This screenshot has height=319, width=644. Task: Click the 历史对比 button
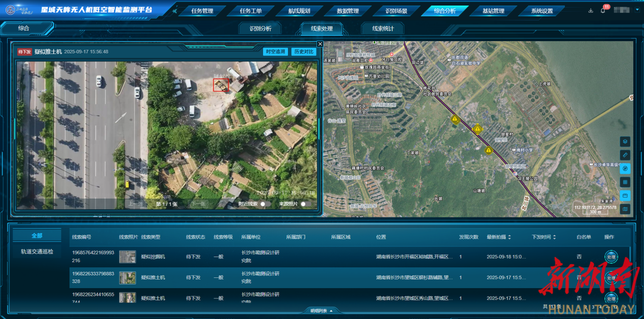(x=304, y=52)
